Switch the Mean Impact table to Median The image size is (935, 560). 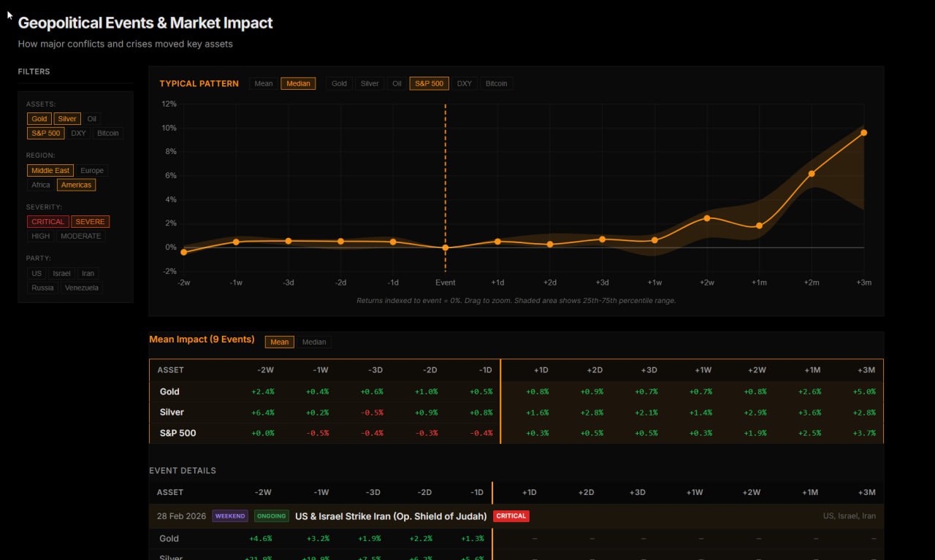tap(314, 342)
